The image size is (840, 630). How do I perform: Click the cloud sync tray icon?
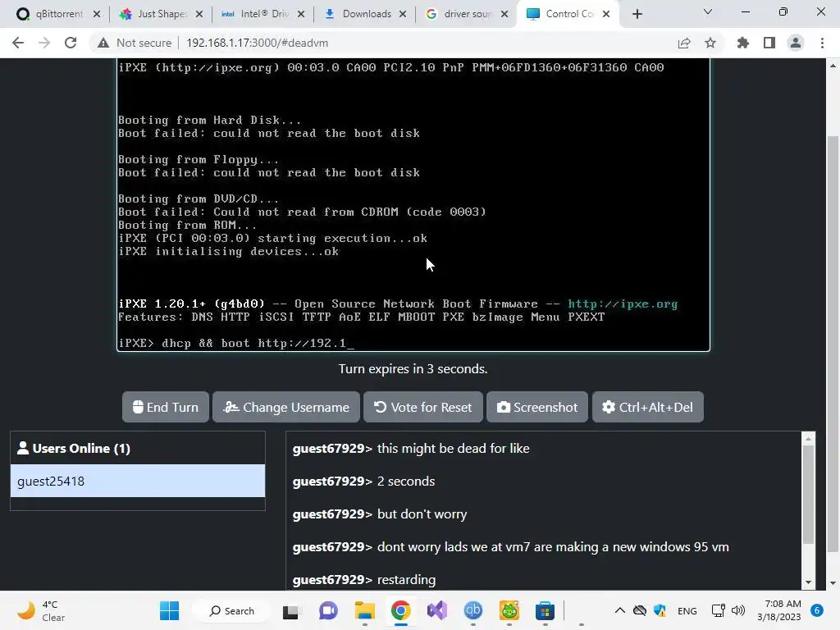(640, 610)
